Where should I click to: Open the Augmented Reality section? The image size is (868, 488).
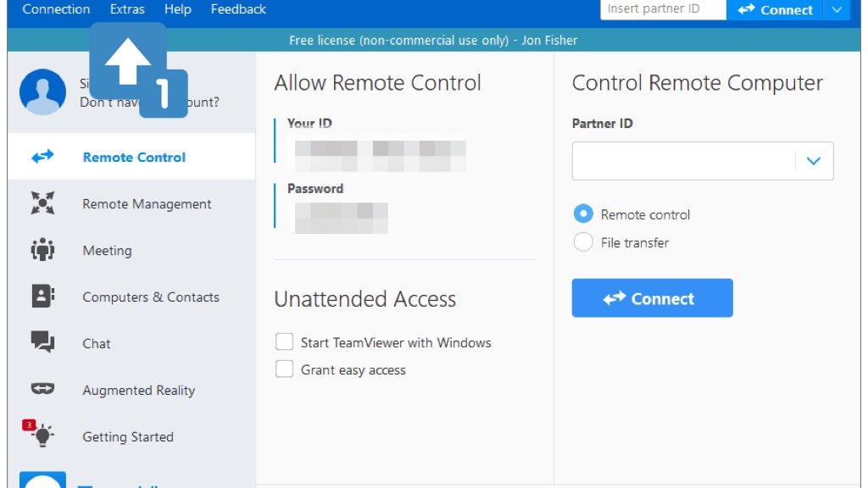[131, 390]
